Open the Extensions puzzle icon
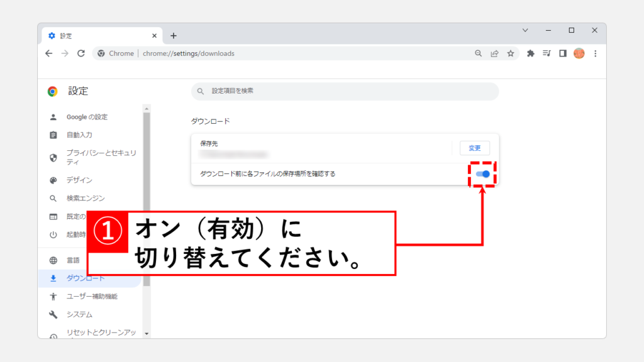Screen dimensions: 644x362 [530, 53]
